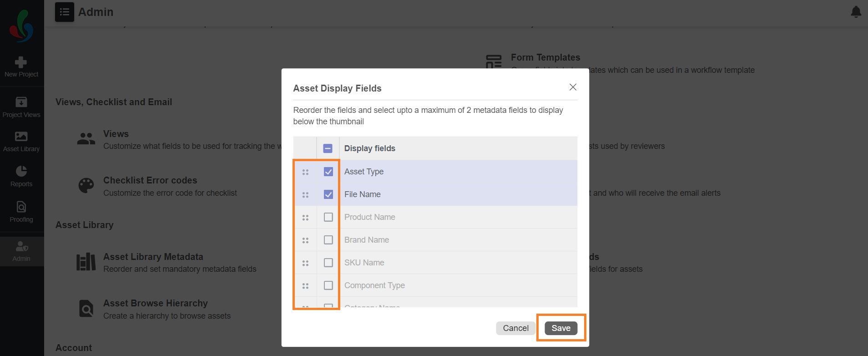Open Project Views in the sidebar
This screenshot has width=868, height=356.
[21, 107]
